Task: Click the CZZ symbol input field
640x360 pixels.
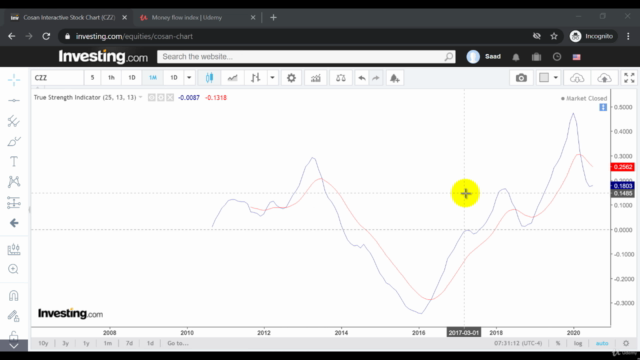Action: [x=57, y=78]
